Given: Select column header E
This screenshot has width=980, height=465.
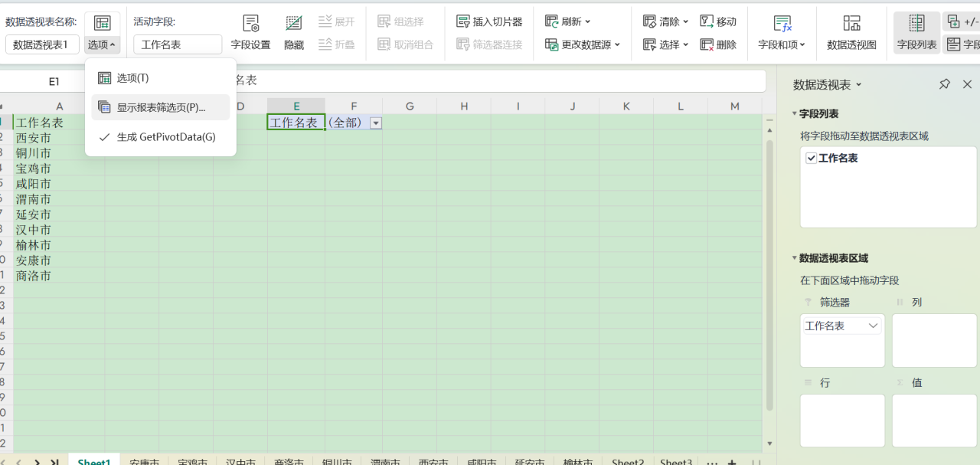Looking at the screenshot, I should (296, 106).
